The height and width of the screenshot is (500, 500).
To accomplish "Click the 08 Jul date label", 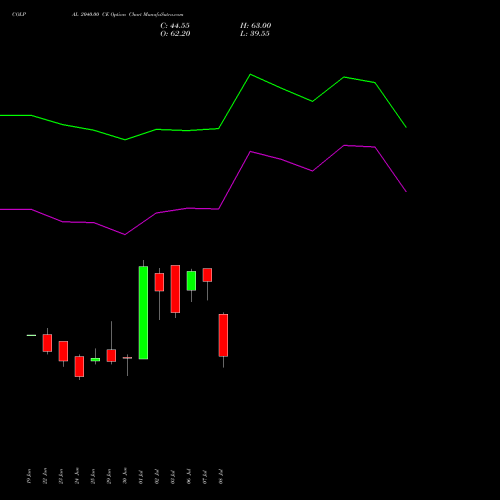I will [x=221, y=477].
